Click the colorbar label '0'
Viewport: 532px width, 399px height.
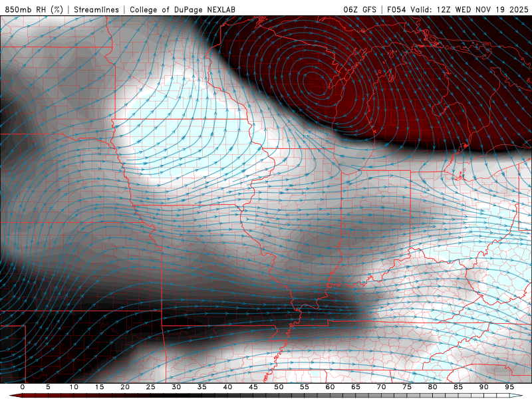(23, 387)
